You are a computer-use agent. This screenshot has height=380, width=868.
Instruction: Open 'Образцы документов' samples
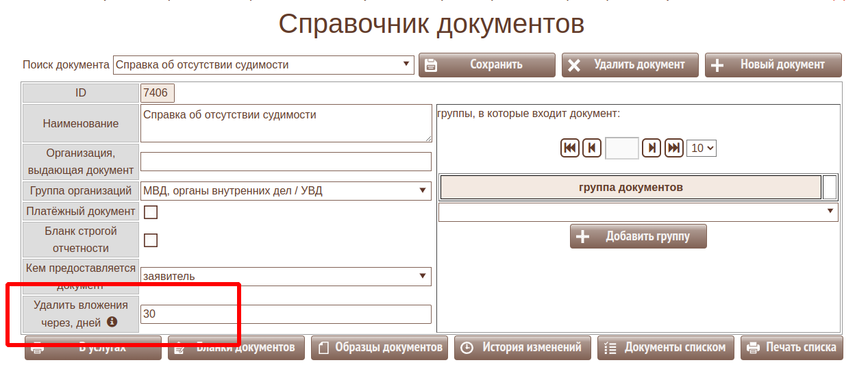pos(380,348)
